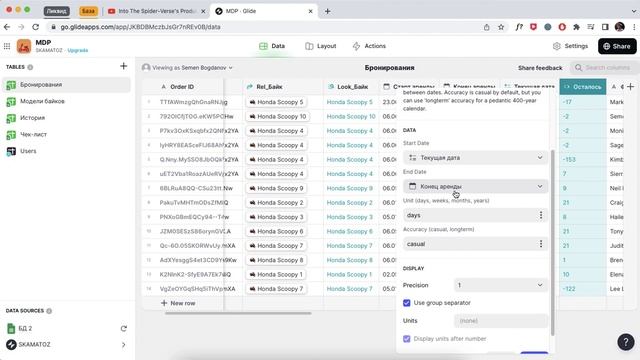Screen dimensions: 640x360
Task: Toggle browser side panel icon
Action: click(605, 27)
